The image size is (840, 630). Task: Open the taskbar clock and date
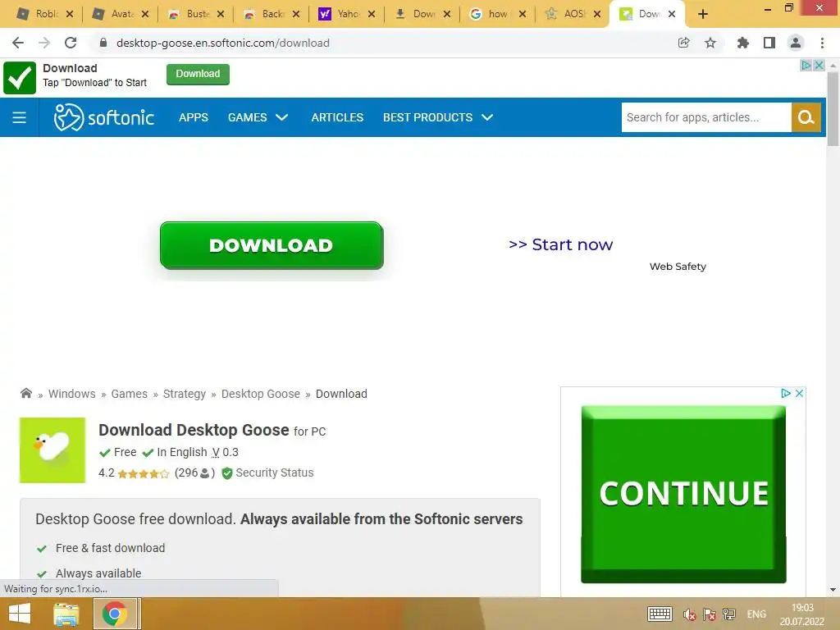click(802, 614)
